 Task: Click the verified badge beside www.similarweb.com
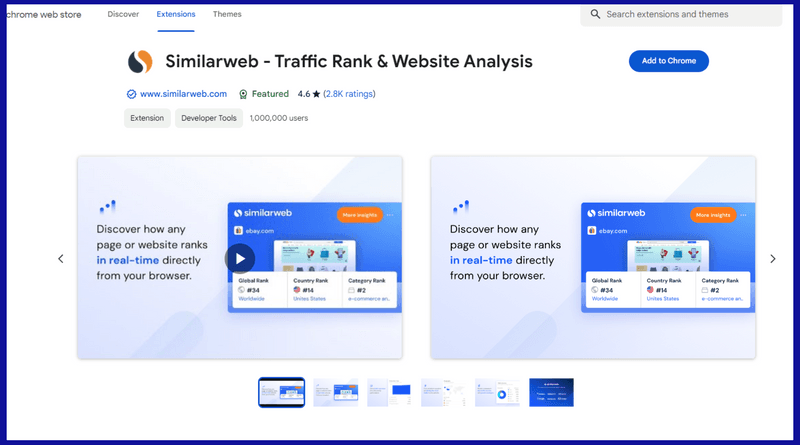pyautogui.click(x=131, y=94)
